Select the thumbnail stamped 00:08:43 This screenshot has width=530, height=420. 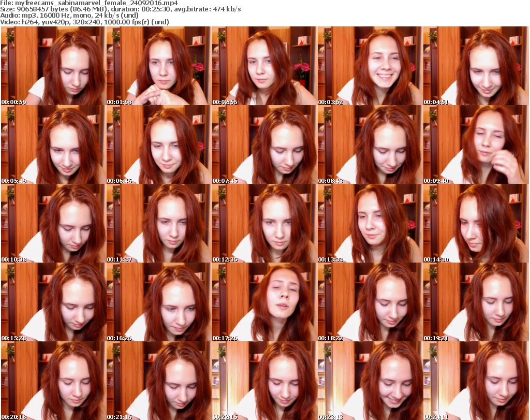(370, 144)
